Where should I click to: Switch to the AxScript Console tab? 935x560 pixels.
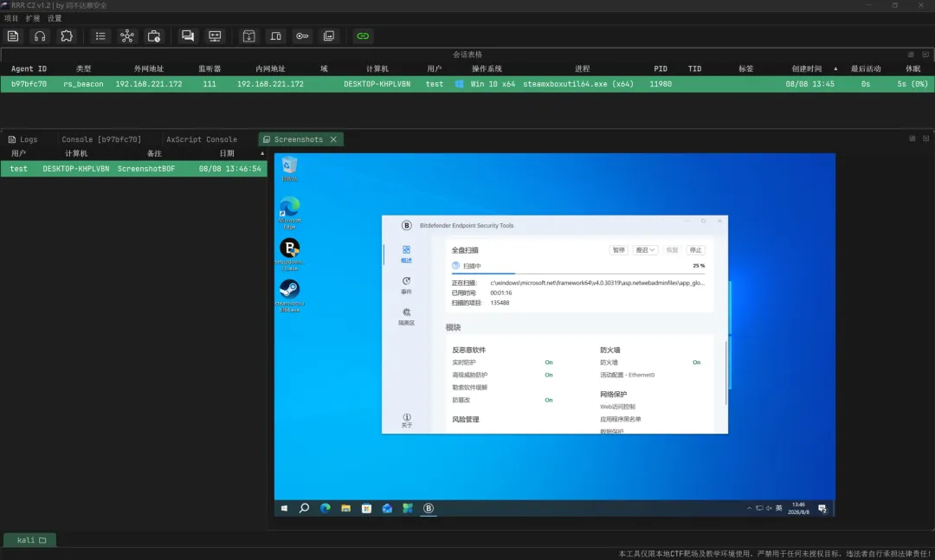pyautogui.click(x=202, y=139)
